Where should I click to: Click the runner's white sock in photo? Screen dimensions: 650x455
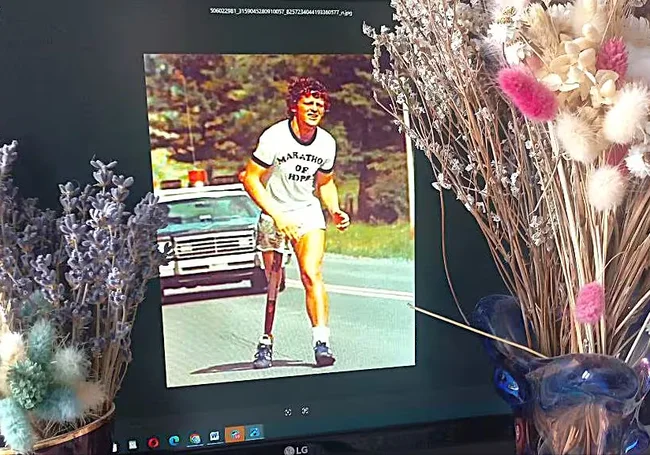point(320,333)
